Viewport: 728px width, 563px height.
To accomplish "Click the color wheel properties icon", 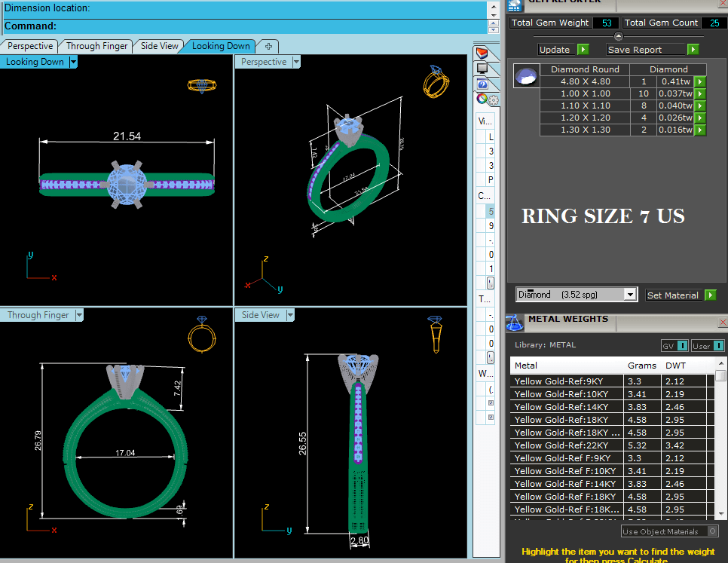I will (x=482, y=99).
